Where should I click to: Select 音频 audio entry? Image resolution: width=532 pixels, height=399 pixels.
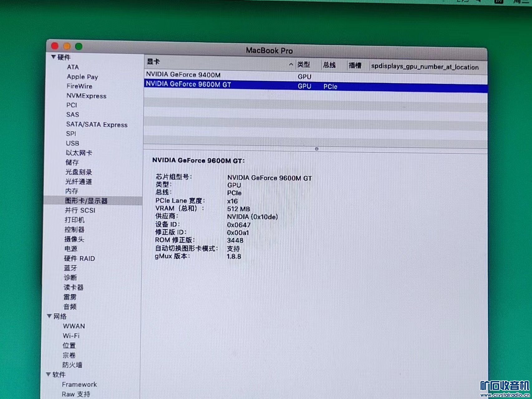(70, 306)
